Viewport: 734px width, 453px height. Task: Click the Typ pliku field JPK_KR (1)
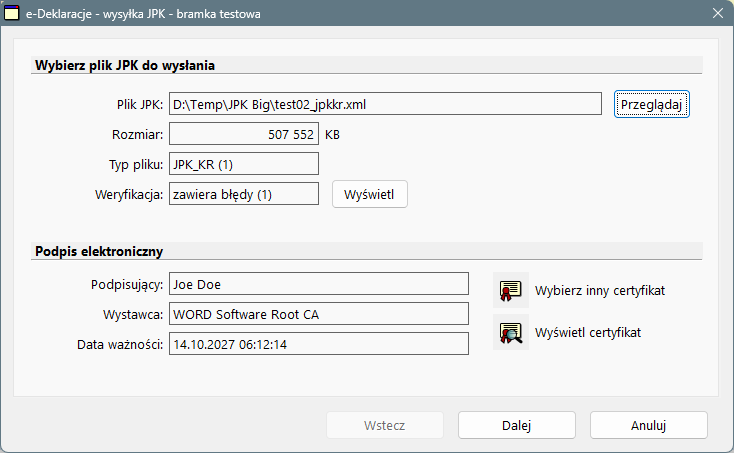[244, 164]
